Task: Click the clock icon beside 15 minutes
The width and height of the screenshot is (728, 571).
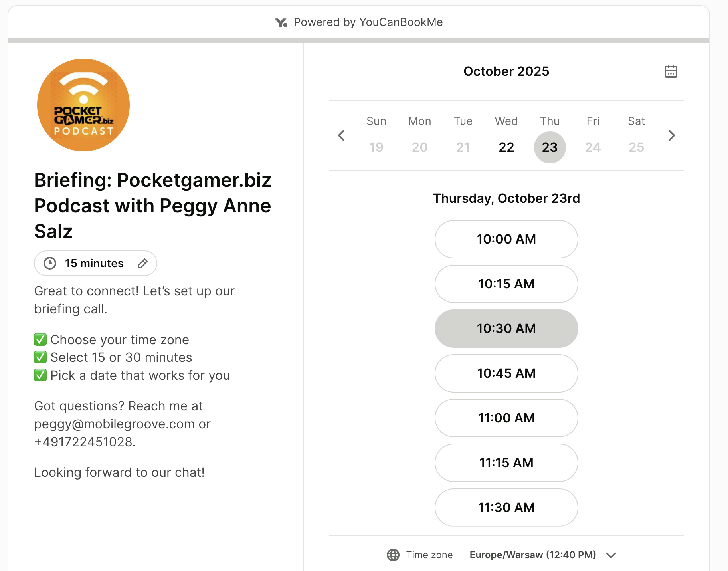Action: (x=50, y=263)
